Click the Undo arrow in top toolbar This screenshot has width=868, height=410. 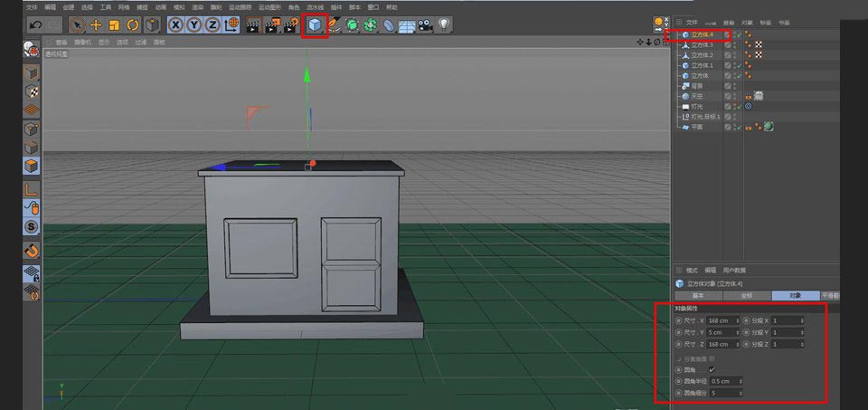(34, 25)
